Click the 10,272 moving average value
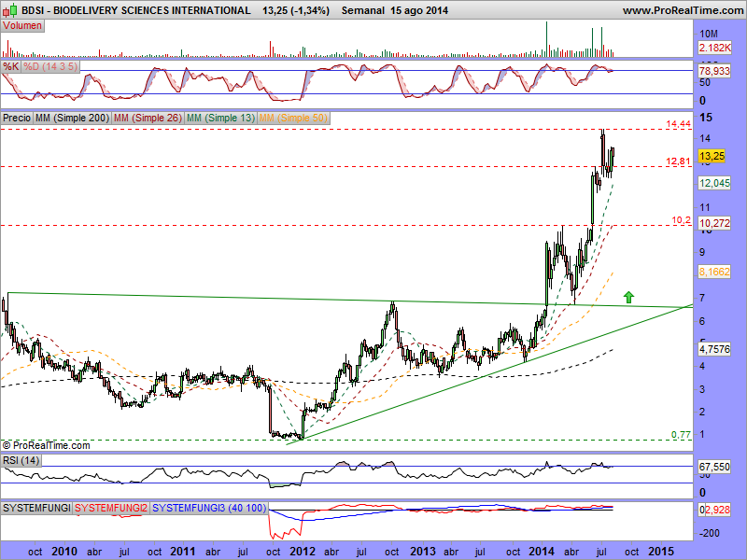This screenshot has width=747, height=560. click(714, 223)
